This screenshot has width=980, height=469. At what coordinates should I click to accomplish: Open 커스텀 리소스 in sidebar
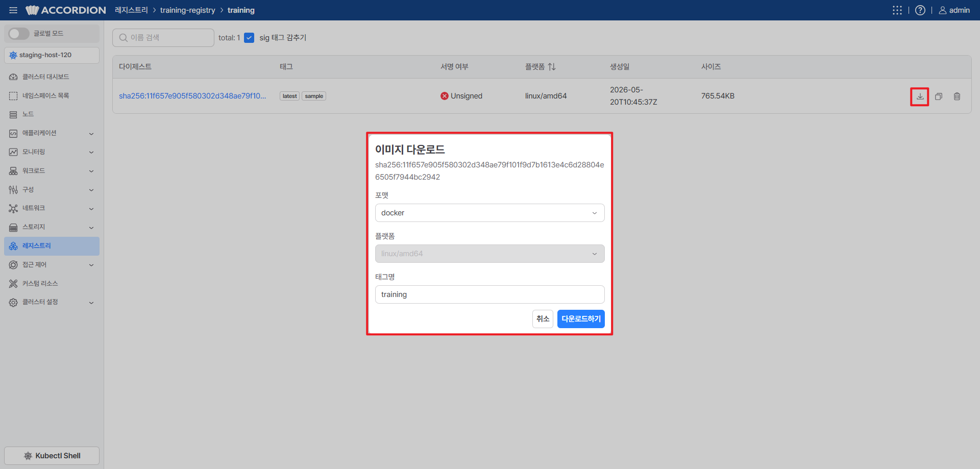[52, 283]
